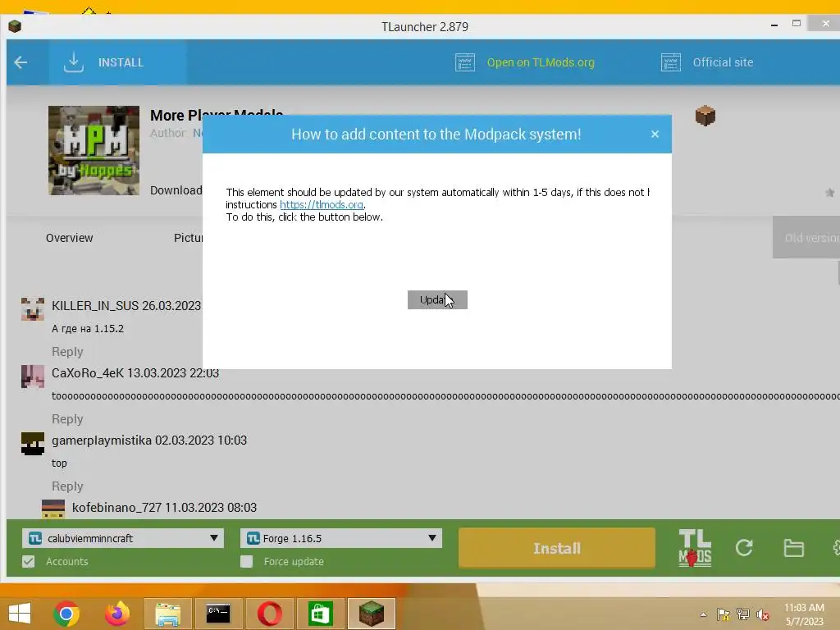This screenshot has height=630, width=840.
Task: Click username KILLER_IN_SUS in comments
Action: (95, 305)
